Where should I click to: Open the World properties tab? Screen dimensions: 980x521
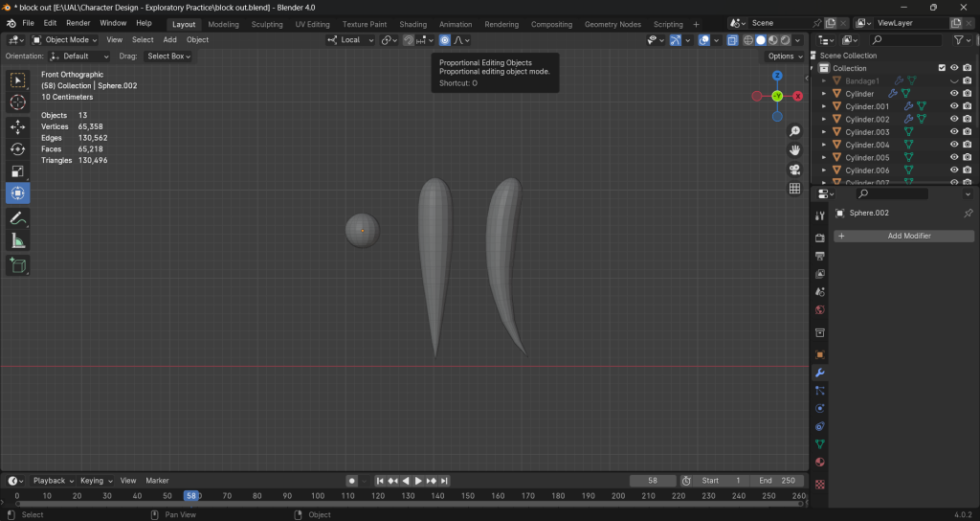pyautogui.click(x=820, y=309)
